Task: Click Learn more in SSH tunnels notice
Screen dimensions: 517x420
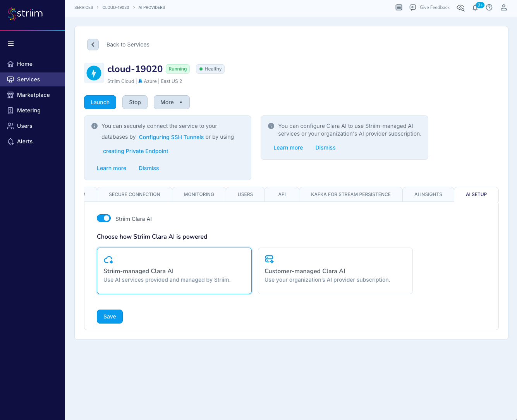Action: click(x=112, y=168)
